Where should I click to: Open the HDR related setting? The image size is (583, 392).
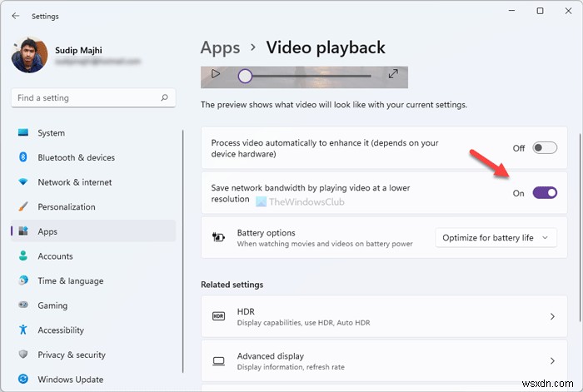coord(384,316)
